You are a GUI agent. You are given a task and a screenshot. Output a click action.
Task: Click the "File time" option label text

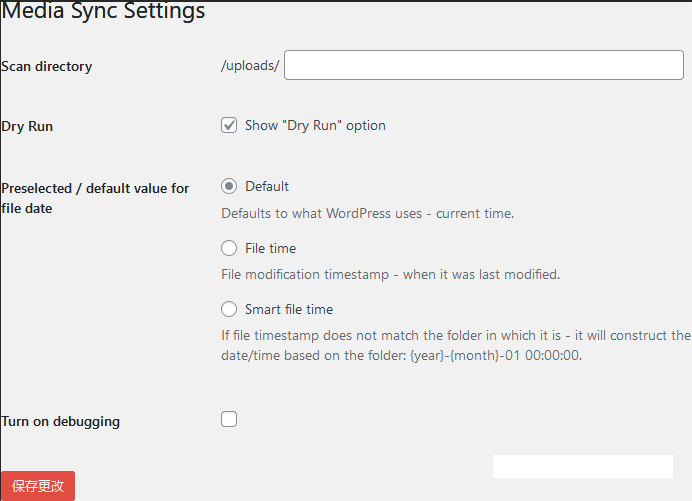(270, 248)
